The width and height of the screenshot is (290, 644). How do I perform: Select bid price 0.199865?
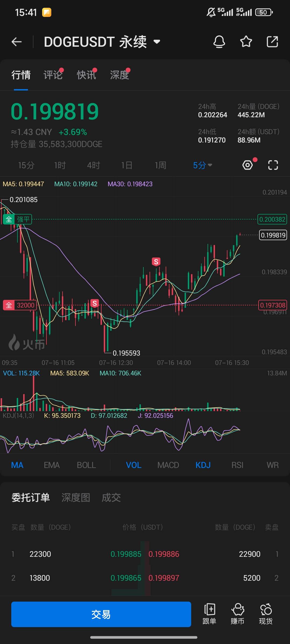click(126, 578)
